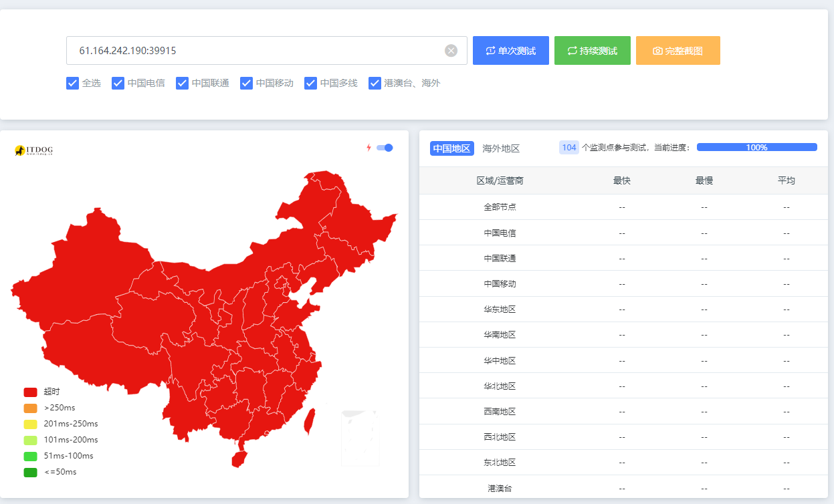This screenshot has width=834, height=504.
Task: Click the 100% progress bar
Action: click(757, 148)
